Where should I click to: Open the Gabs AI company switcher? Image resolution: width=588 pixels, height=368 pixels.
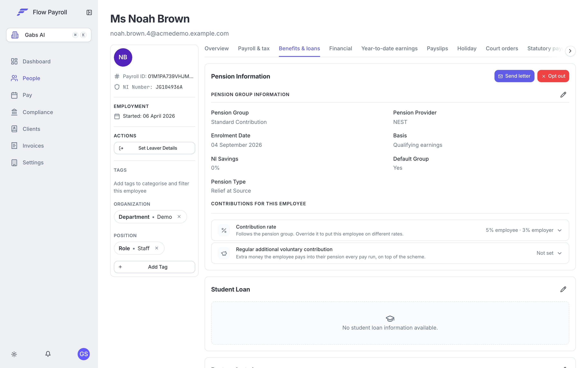pyautogui.click(x=49, y=35)
